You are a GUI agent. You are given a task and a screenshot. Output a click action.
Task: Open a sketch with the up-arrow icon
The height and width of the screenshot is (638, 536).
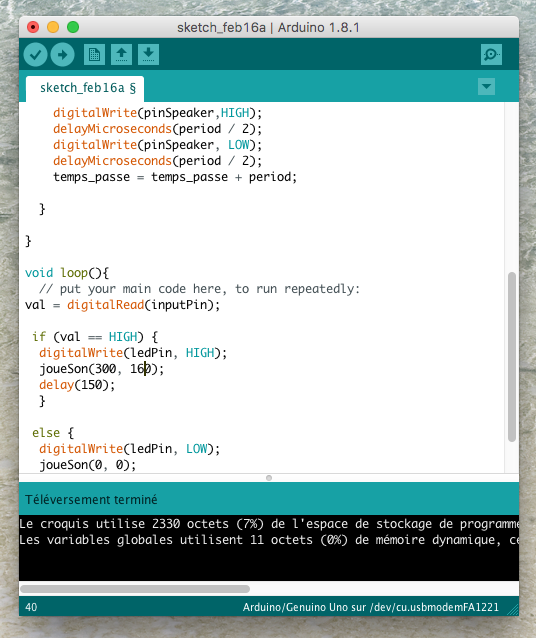tap(121, 55)
